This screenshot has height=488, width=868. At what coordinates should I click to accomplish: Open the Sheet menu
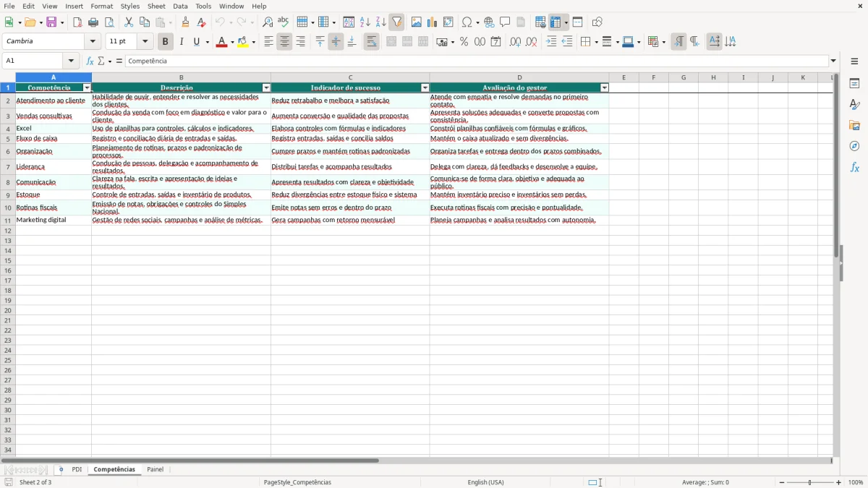156,6
